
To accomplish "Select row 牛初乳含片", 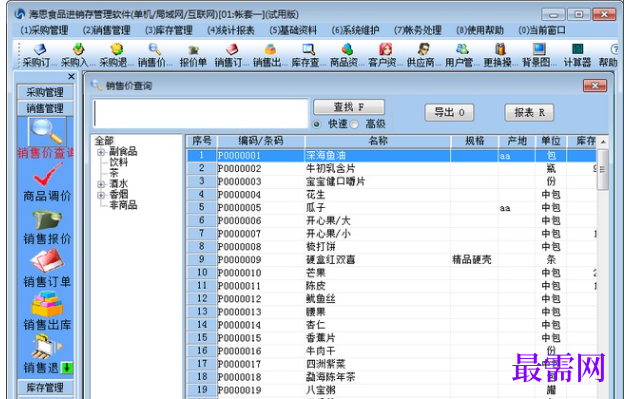I will (392, 169).
